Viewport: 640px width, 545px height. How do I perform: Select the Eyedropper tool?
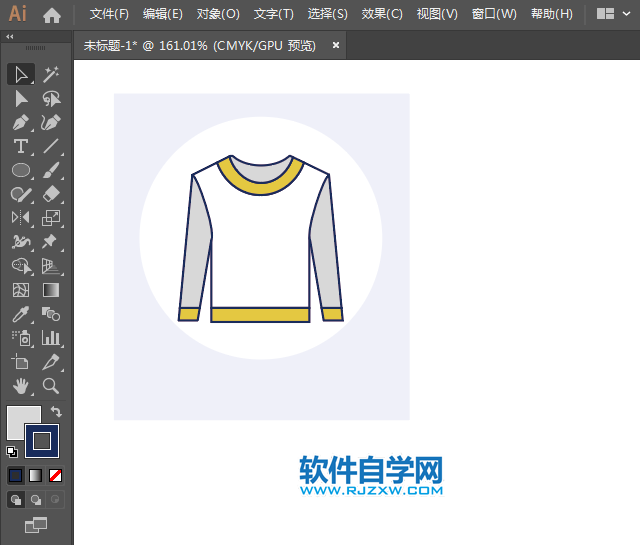[x=21, y=314]
